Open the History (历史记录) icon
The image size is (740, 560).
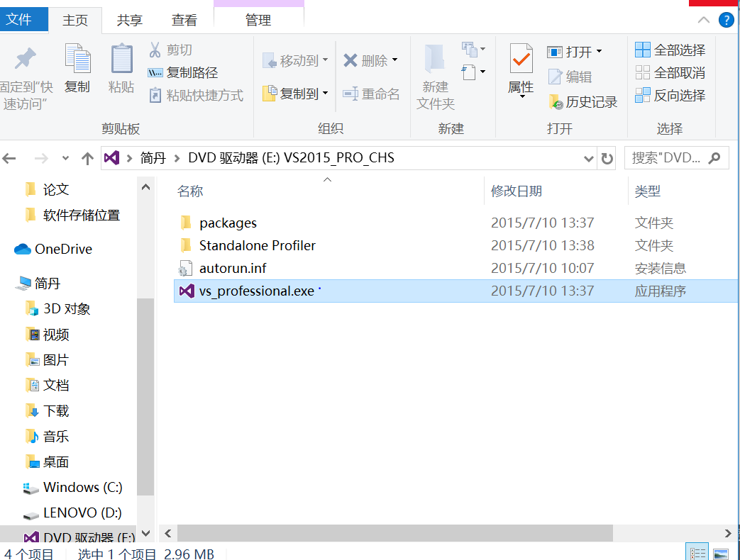[x=555, y=102]
